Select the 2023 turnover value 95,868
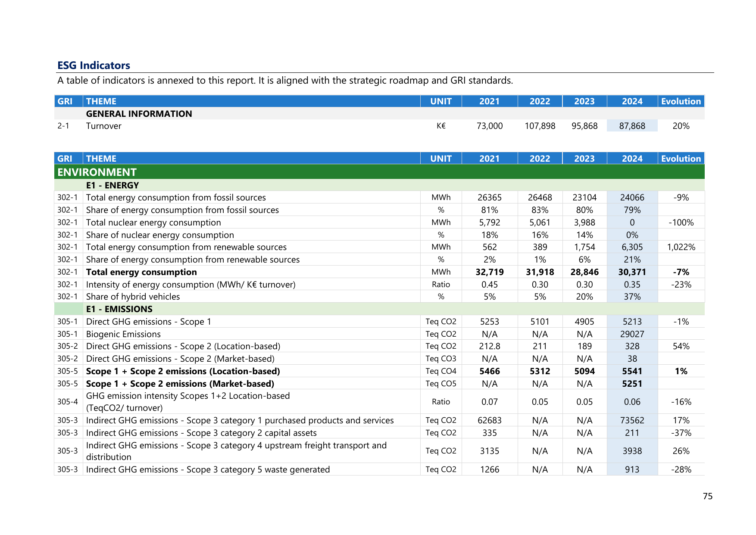 click(584, 126)
